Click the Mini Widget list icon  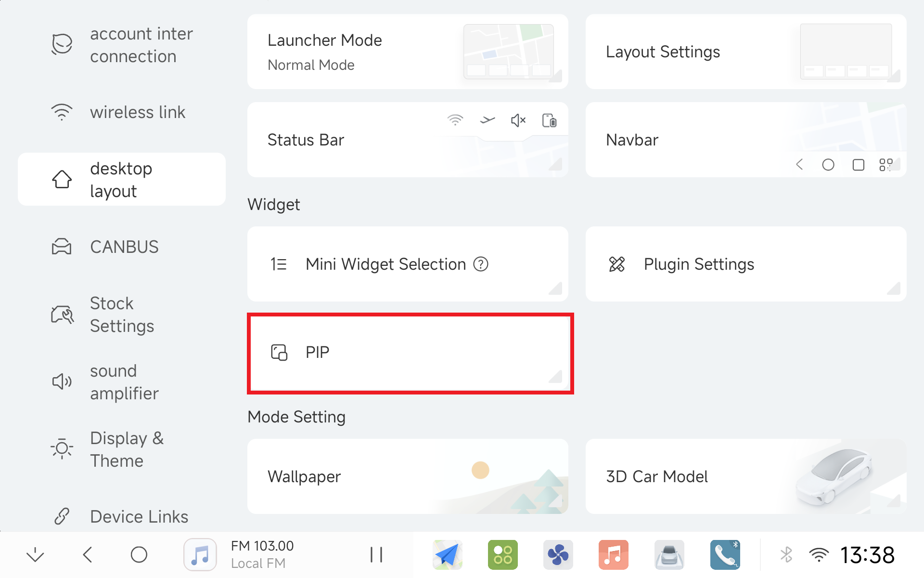(x=279, y=264)
